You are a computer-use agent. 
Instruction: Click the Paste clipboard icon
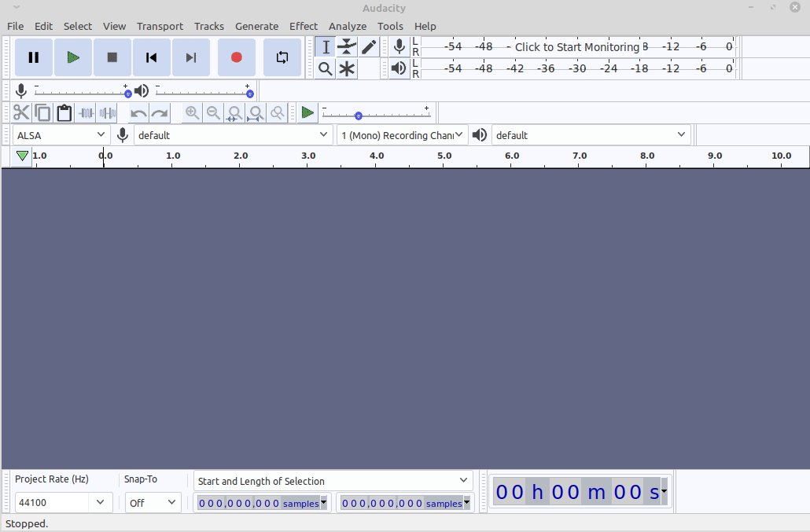tap(64, 112)
